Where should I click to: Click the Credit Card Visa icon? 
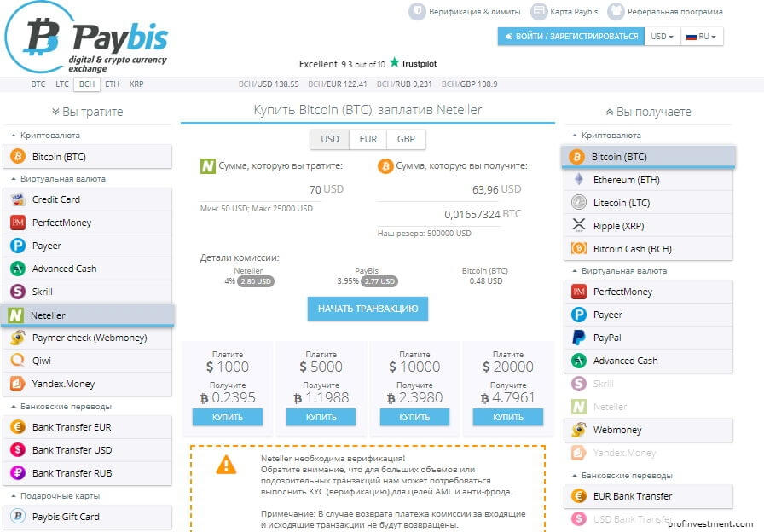pyautogui.click(x=18, y=199)
